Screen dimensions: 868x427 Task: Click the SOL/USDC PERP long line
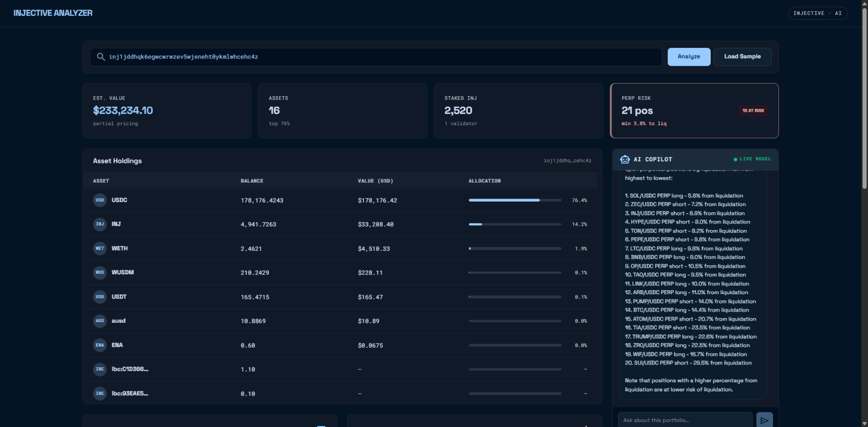[x=684, y=195]
